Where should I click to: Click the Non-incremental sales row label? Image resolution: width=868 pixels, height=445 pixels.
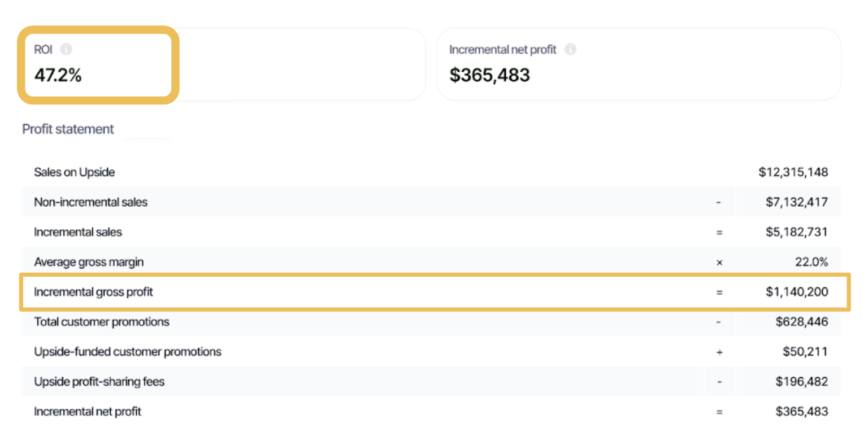pos(90,202)
